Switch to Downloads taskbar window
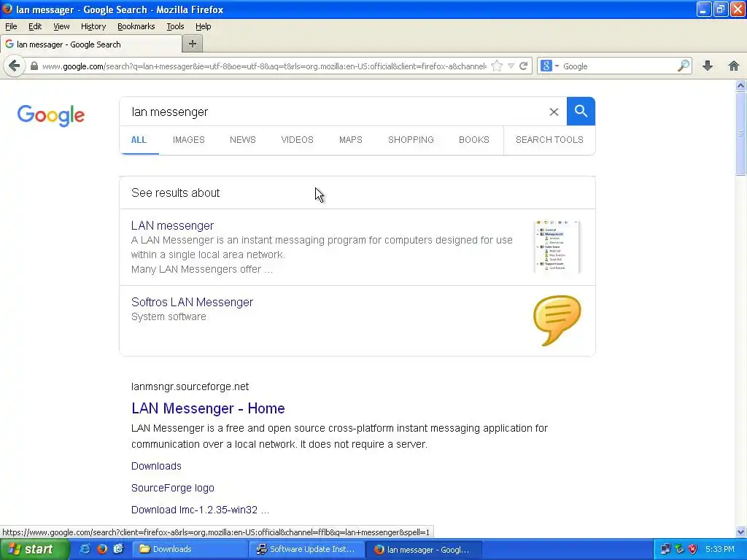The width and height of the screenshot is (747, 560). 189,549
